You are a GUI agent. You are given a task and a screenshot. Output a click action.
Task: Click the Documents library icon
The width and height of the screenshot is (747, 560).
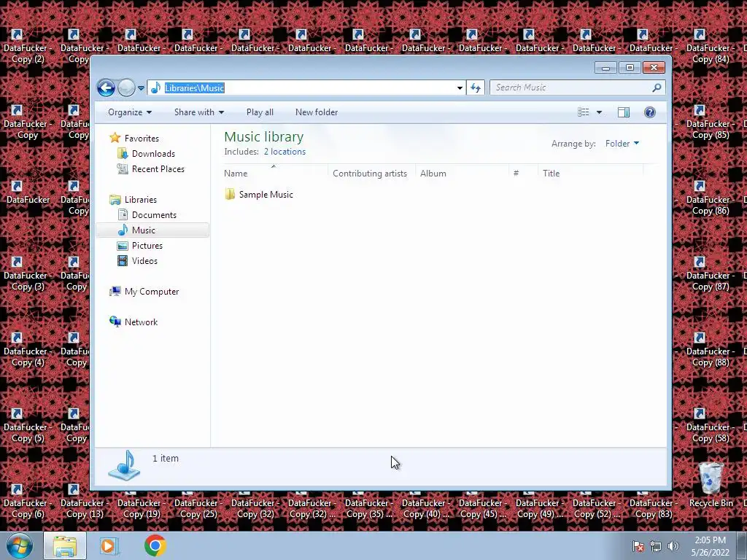pyautogui.click(x=123, y=215)
